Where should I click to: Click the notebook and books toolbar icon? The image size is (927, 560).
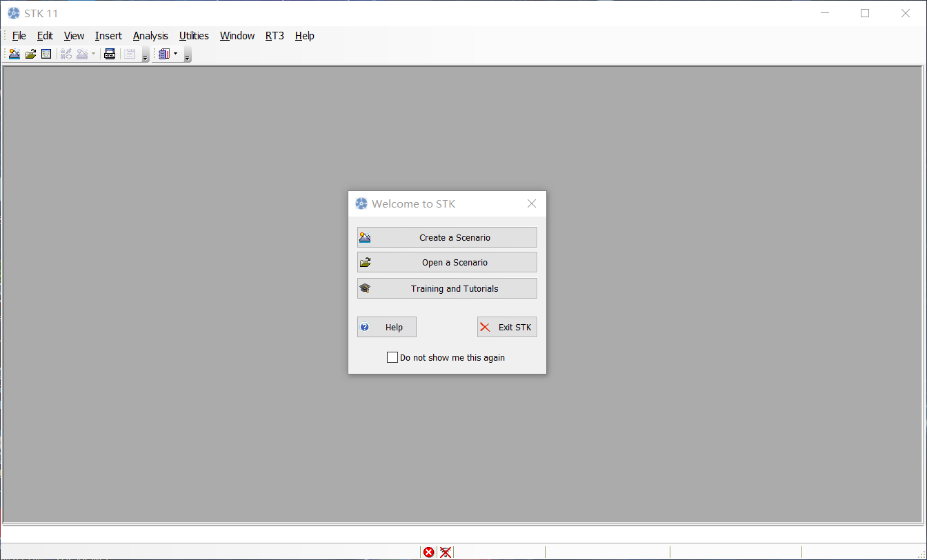coord(163,54)
